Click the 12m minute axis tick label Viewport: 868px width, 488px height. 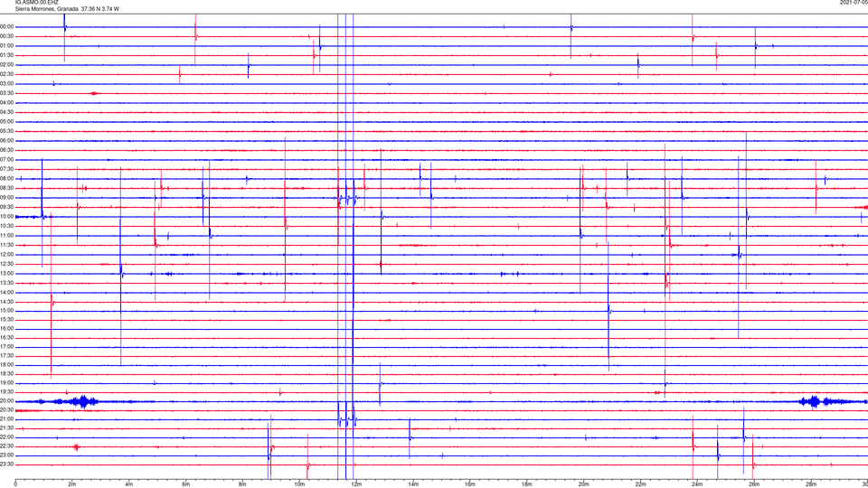pos(356,484)
